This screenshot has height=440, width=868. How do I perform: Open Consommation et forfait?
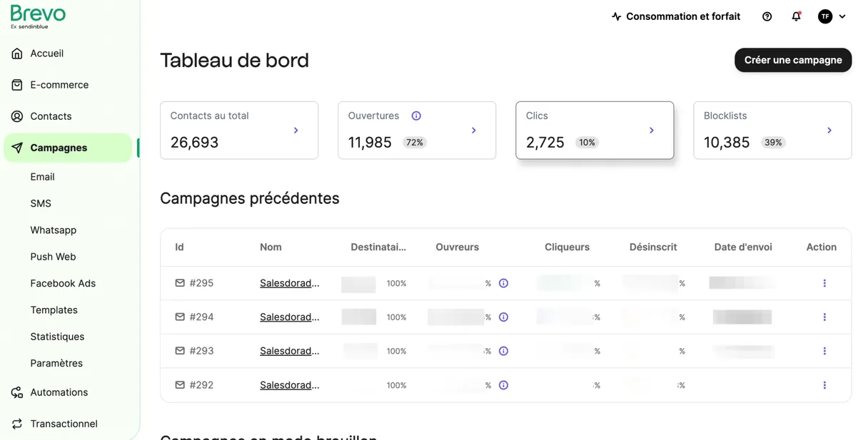pyautogui.click(x=683, y=16)
